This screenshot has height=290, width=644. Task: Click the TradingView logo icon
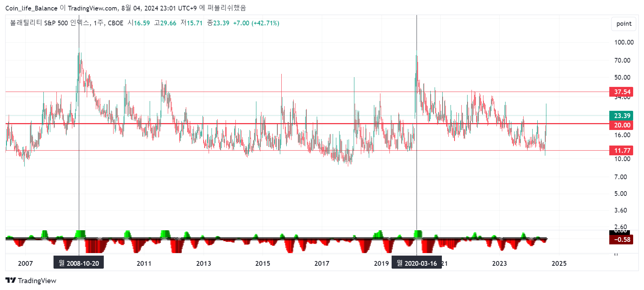10,281
